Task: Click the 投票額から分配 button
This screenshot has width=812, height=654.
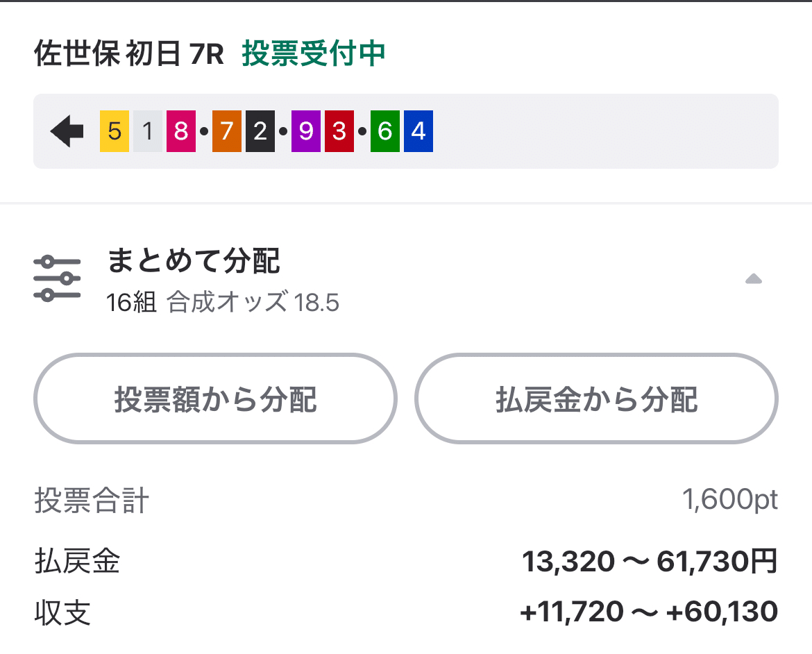Action: pos(215,399)
